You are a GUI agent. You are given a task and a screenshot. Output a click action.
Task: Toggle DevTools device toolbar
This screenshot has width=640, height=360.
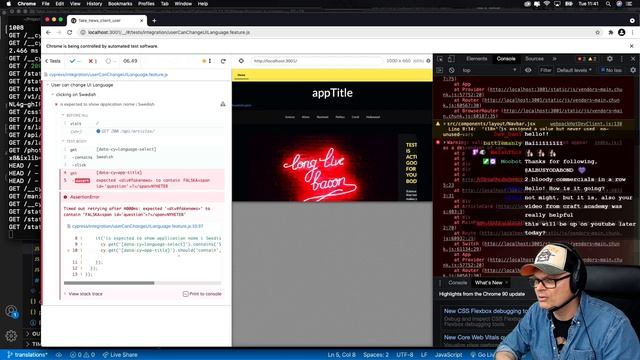451,59
